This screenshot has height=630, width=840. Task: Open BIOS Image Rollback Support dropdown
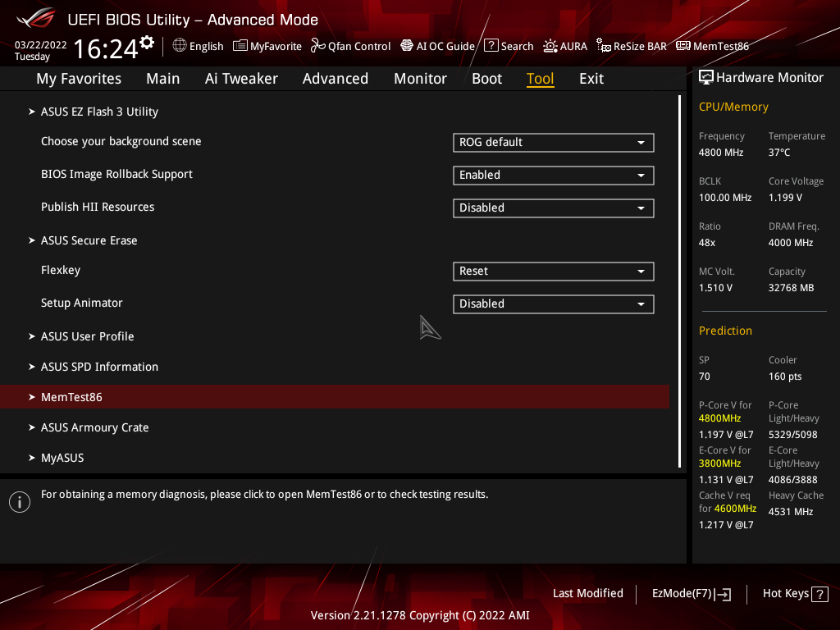(x=554, y=176)
